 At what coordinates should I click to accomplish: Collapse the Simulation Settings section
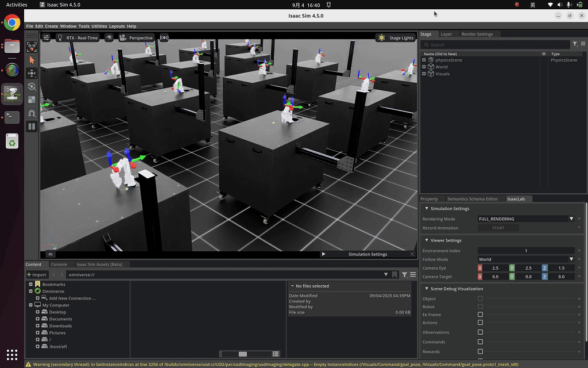pyautogui.click(x=427, y=208)
